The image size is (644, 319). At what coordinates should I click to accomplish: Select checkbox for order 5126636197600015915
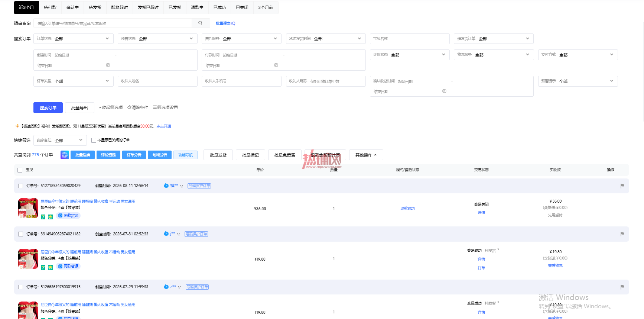(x=20, y=287)
